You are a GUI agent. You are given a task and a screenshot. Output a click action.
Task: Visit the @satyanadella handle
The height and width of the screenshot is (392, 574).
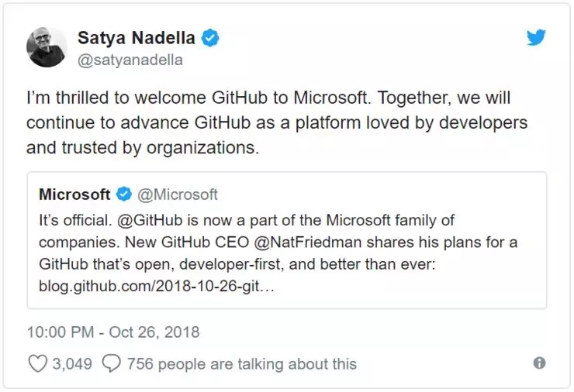click(130, 60)
